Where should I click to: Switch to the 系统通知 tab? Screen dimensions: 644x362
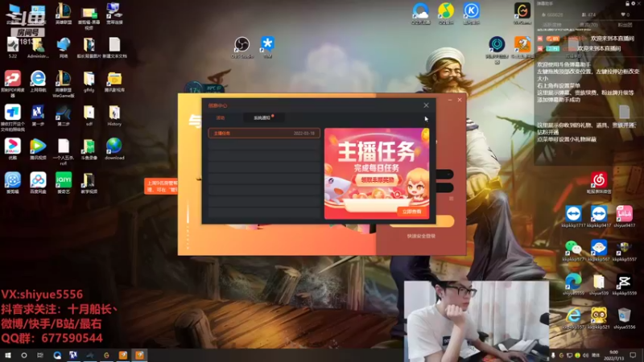click(x=262, y=117)
